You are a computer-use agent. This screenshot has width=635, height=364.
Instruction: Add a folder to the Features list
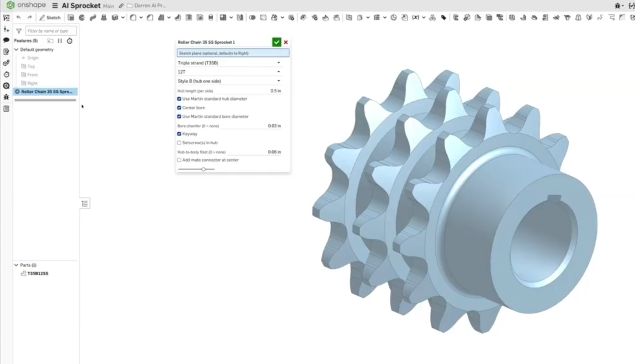[x=50, y=41]
